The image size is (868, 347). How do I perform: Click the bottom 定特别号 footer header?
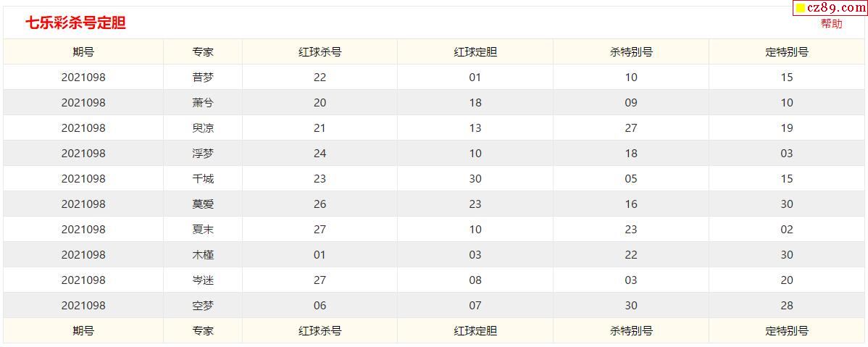point(787,331)
